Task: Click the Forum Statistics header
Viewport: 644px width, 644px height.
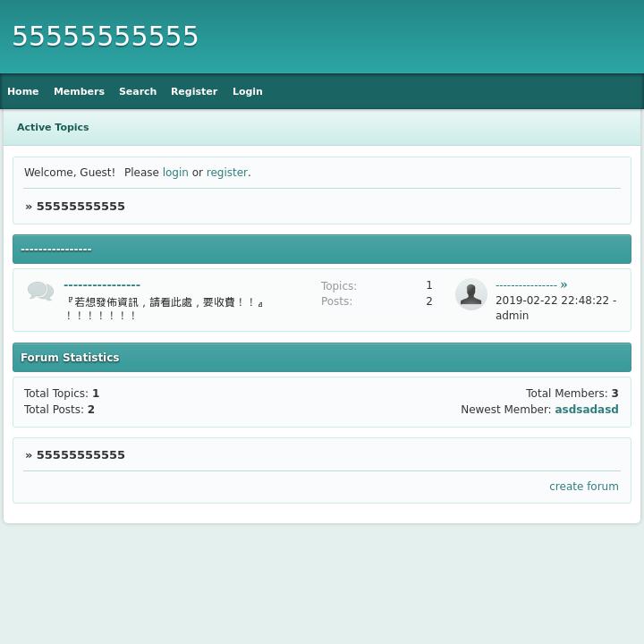Action: (x=70, y=358)
